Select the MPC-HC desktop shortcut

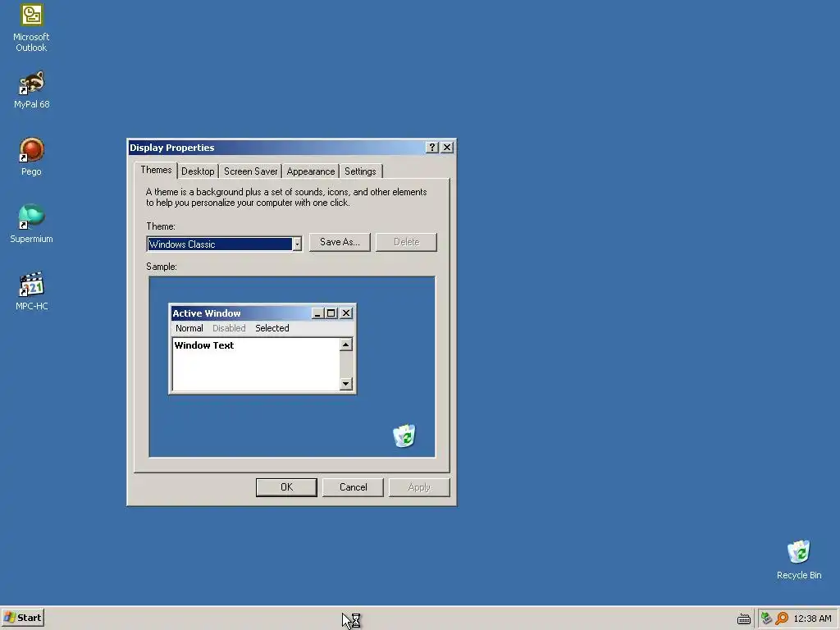[x=31, y=291]
